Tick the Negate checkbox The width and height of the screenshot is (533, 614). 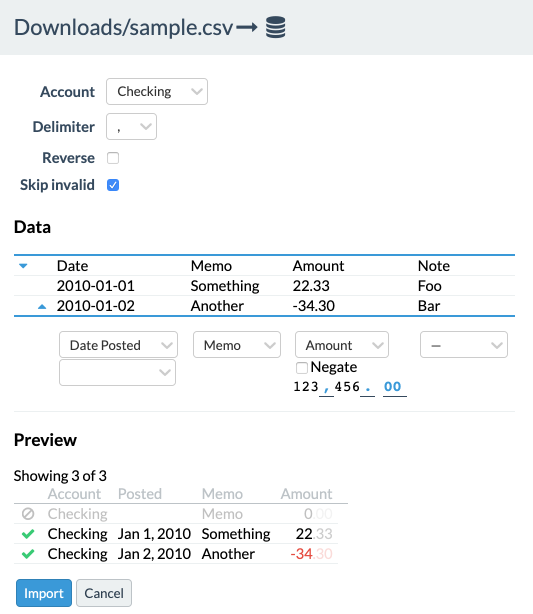302,368
